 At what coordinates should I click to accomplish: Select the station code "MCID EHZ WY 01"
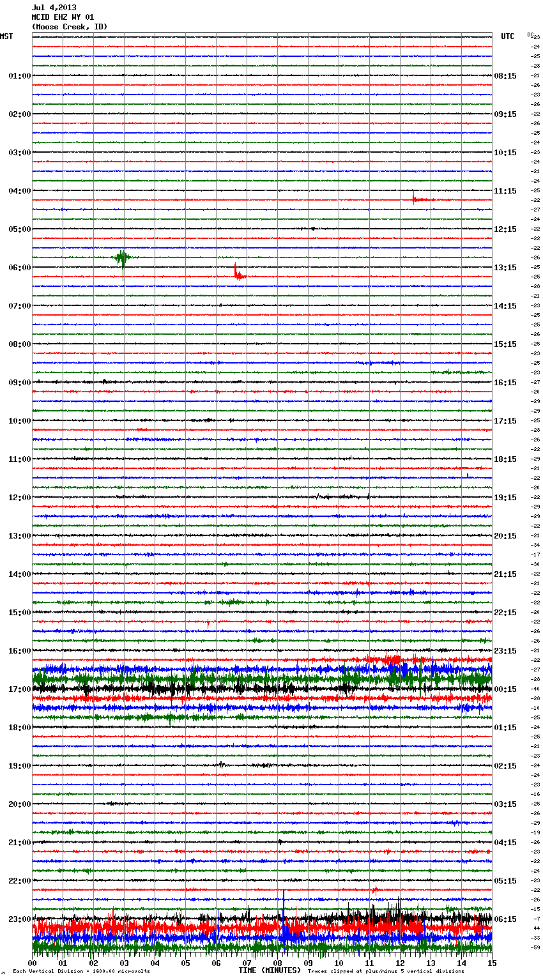coord(63,17)
